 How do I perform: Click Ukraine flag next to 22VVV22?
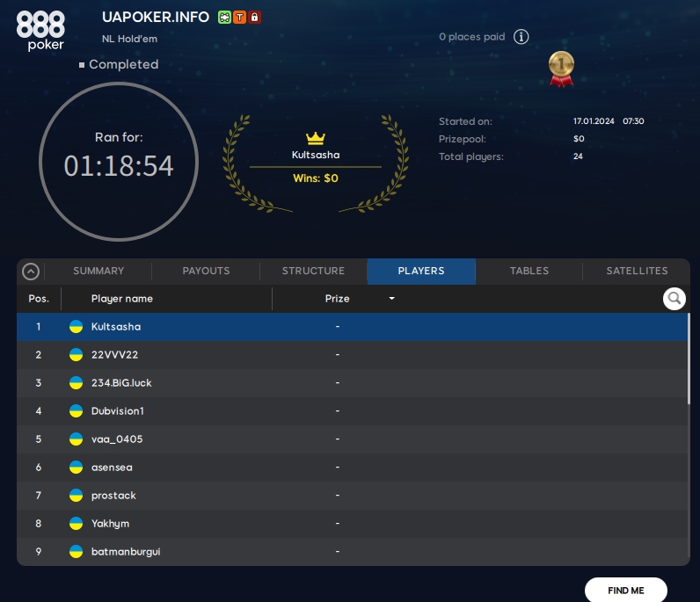(x=76, y=355)
